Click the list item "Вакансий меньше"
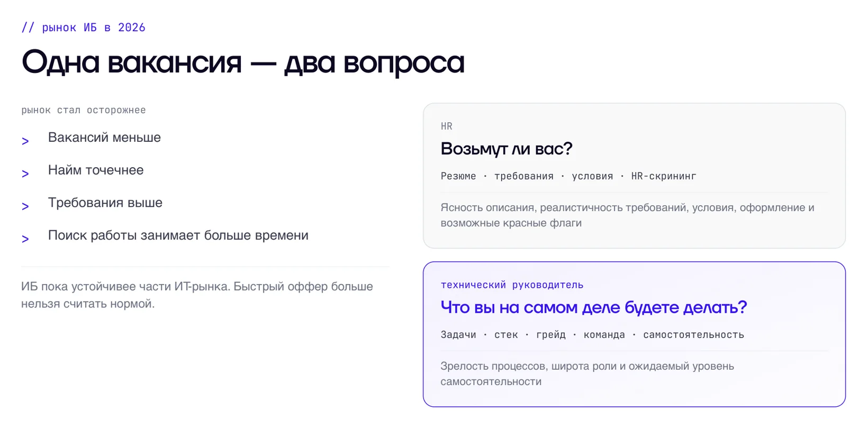 (104, 138)
